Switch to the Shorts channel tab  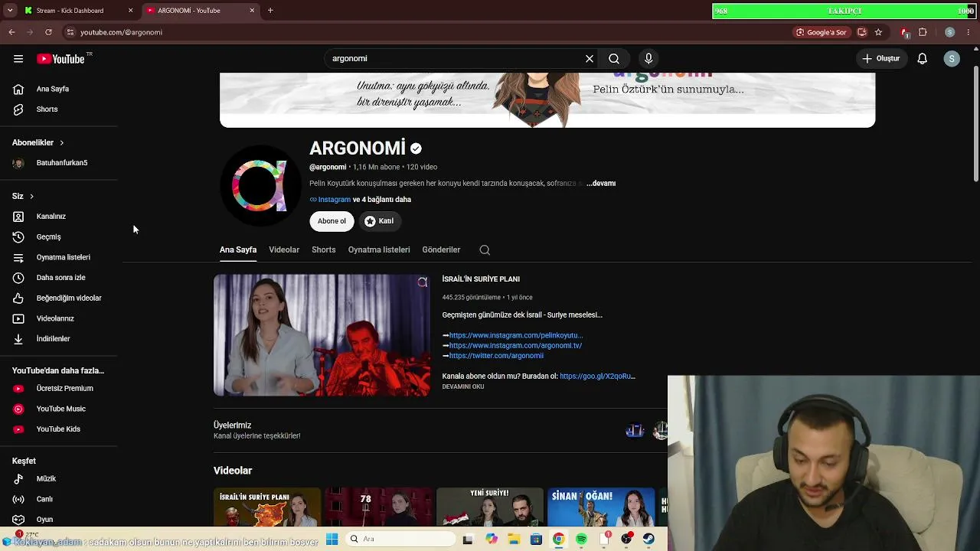click(x=324, y=249)
